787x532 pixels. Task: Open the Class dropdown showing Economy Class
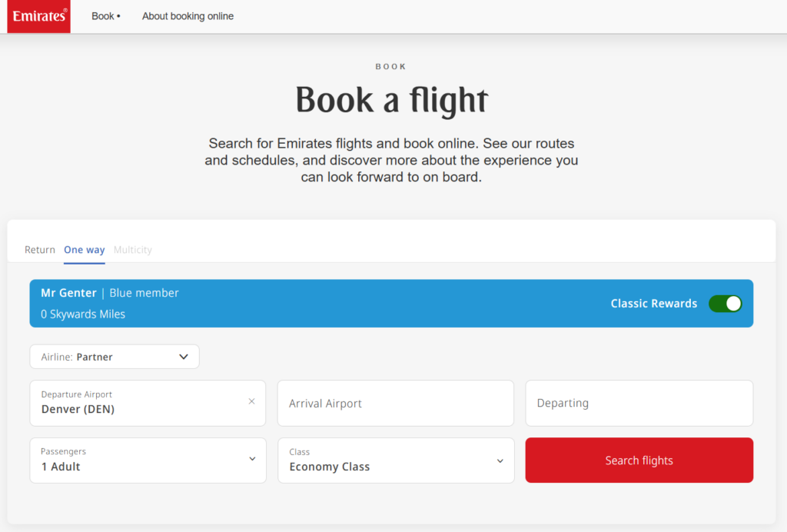(x=396, y=461)
